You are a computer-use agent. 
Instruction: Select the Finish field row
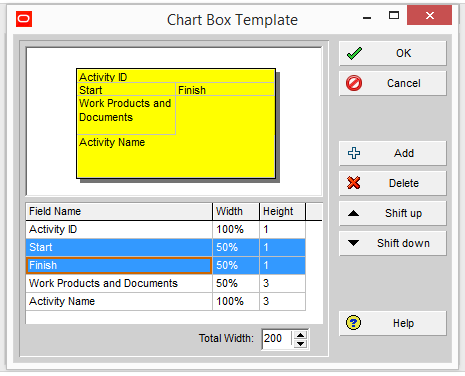165,266
